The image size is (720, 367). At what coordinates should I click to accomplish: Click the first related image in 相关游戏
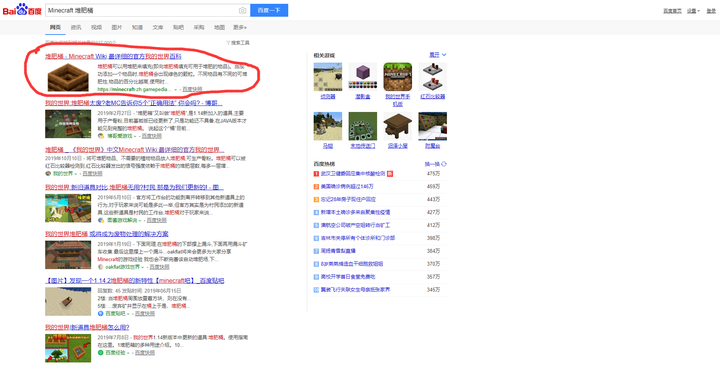(x=328, y=77)
